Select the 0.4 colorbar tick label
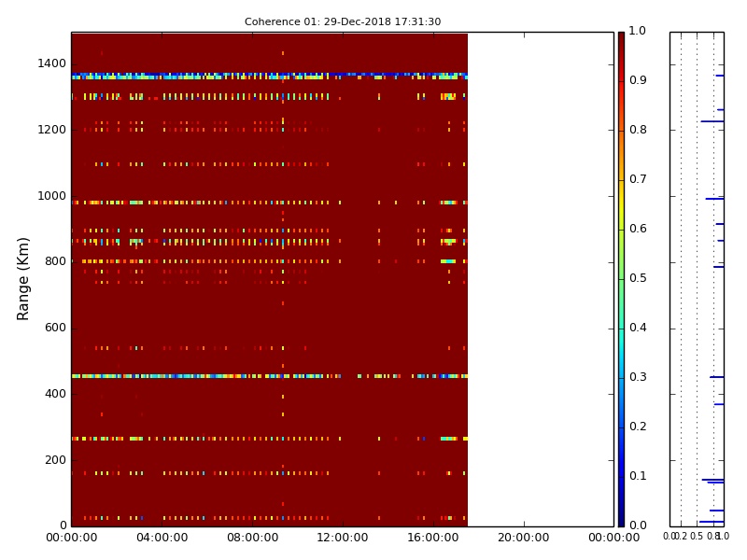Image resolution: width=747 pixels, height=560 pixels. pyautogui.click(x=638, y=328)
